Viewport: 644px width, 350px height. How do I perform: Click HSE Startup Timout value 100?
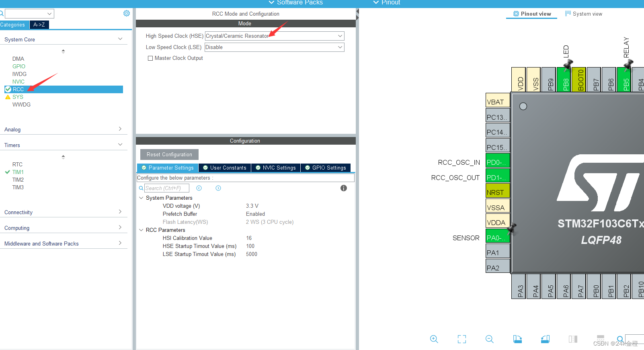pyautogui.click(x=250, y=246)
